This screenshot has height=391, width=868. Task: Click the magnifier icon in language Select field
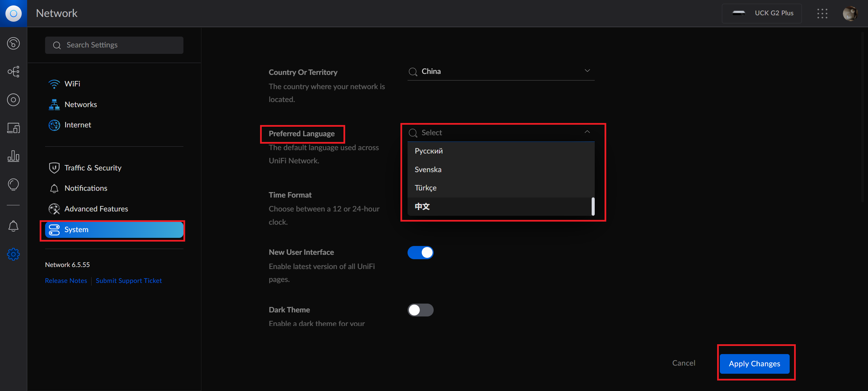tap(413, 133)
